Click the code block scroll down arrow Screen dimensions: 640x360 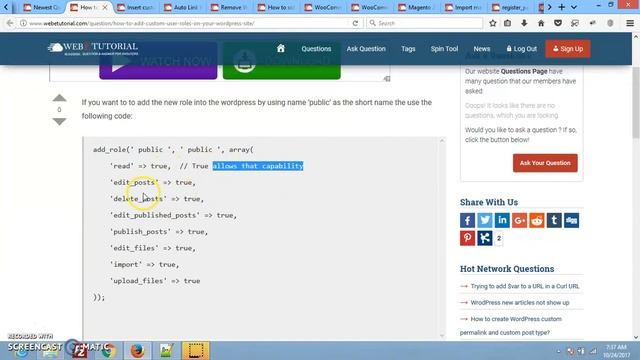(x=442, y=336)
